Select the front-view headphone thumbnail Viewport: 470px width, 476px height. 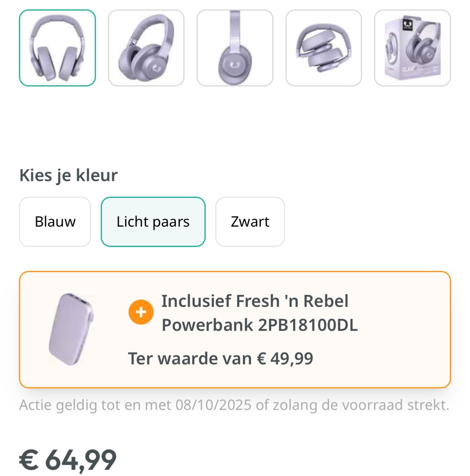click(57, 48)
